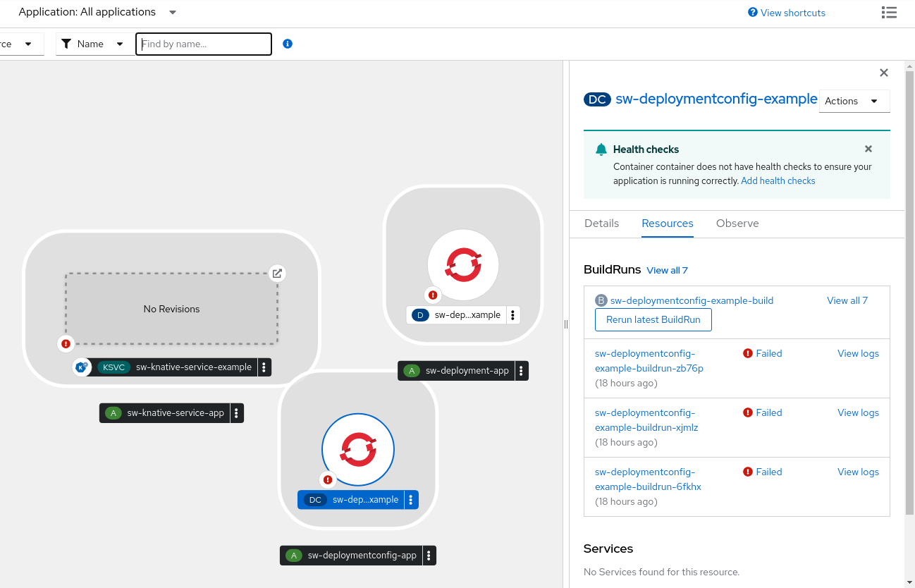
Task: Click the Failed status of buildrun-6fkhx
Action: tap(763, 472)
